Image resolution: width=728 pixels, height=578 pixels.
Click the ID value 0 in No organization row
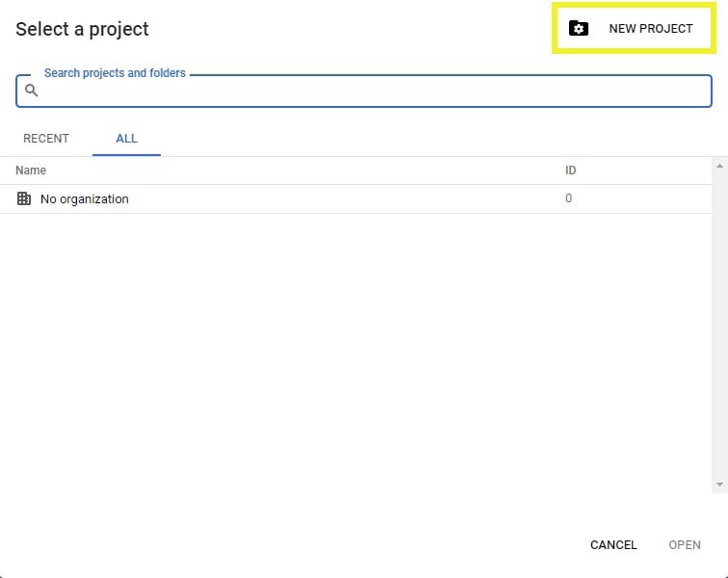pos(568,198)
